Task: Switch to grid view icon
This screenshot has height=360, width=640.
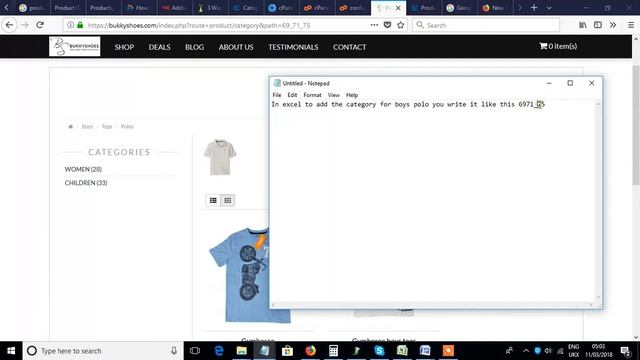Action: tap(227, 200)
